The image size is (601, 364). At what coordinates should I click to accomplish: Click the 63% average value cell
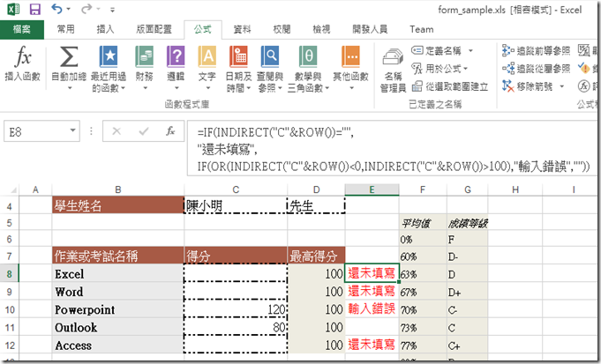tap(423, 274)
